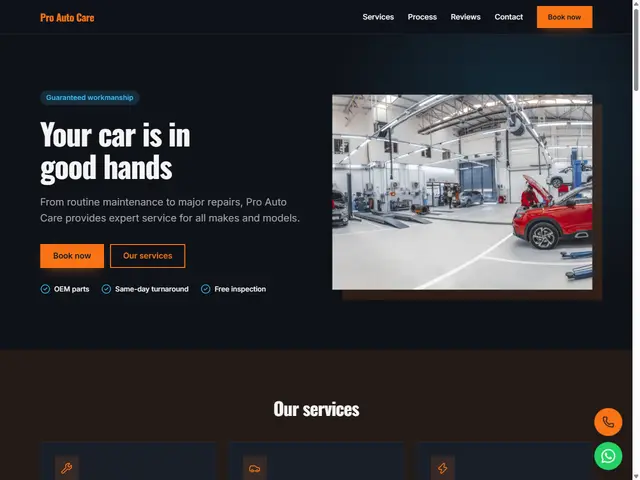The image size is (640, 480).
Task: Click the 'From routine maintenance' paragraph
Action: [x=170, y=210]
